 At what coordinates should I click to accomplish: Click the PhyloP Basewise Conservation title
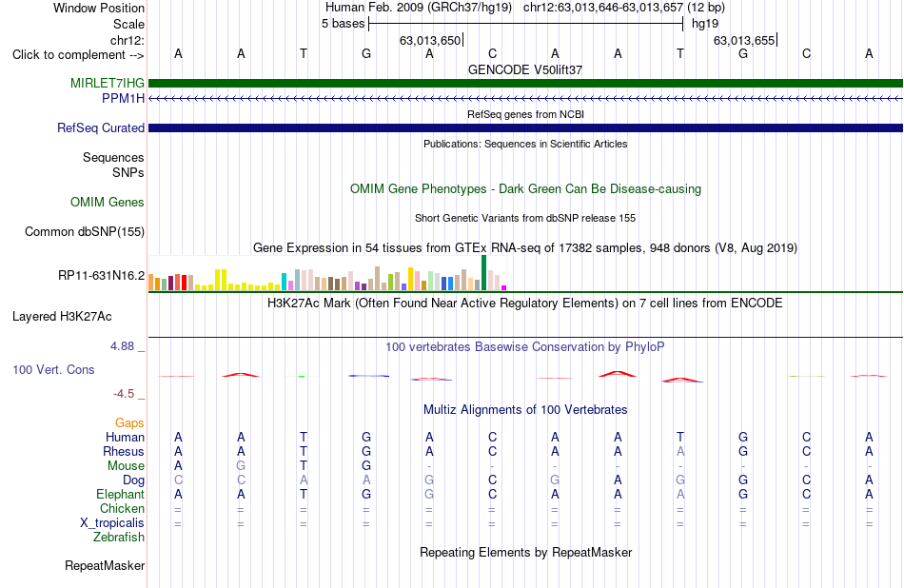click(x=525, y=347)
